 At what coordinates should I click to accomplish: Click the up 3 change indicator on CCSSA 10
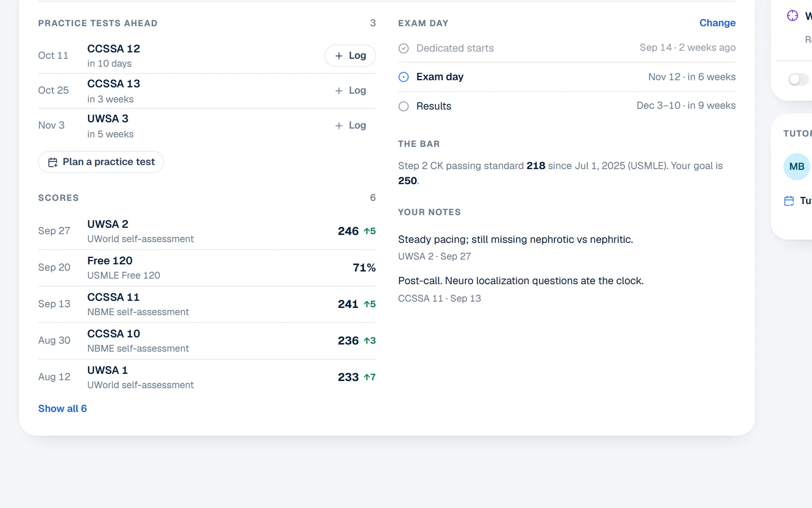pos(370,341)
